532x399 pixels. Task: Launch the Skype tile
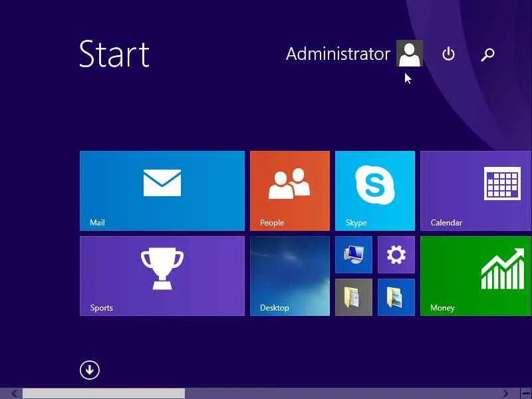pyautogui.click(x=375, y=191)
